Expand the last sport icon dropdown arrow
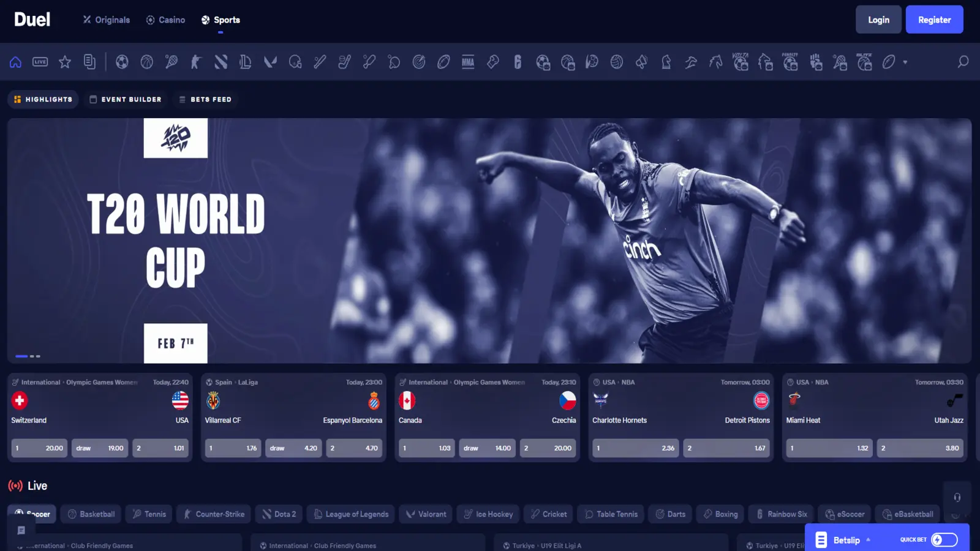980x551 pixels. (905, 62)
